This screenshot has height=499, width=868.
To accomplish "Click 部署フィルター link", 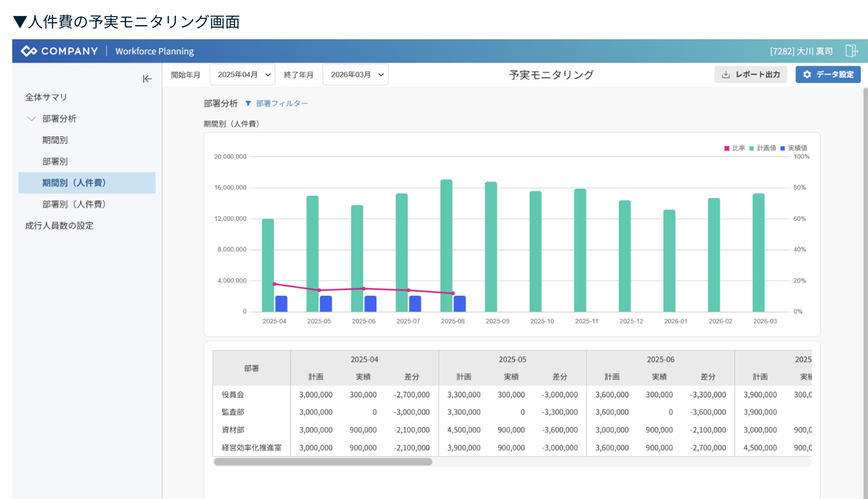I will (x=282, y=104).
